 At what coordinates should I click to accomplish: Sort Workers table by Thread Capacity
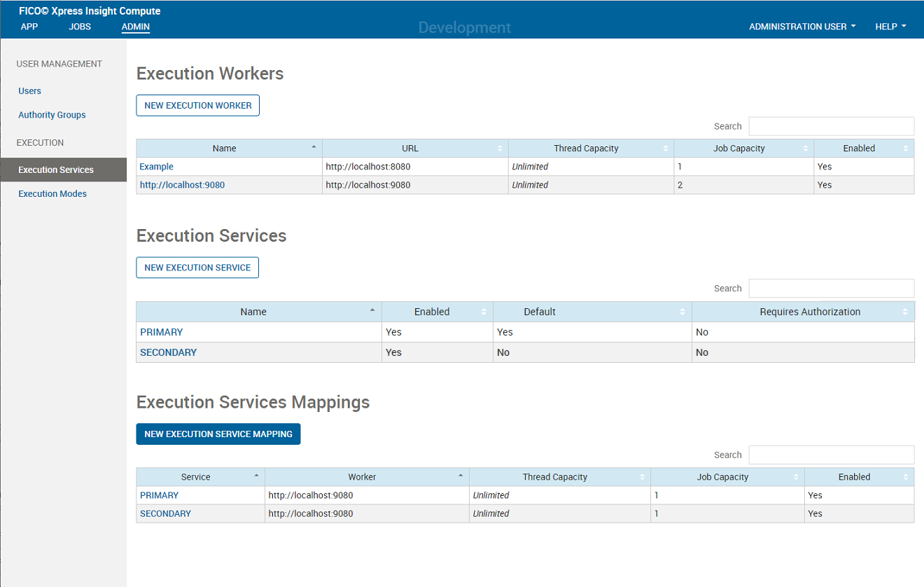591,149
